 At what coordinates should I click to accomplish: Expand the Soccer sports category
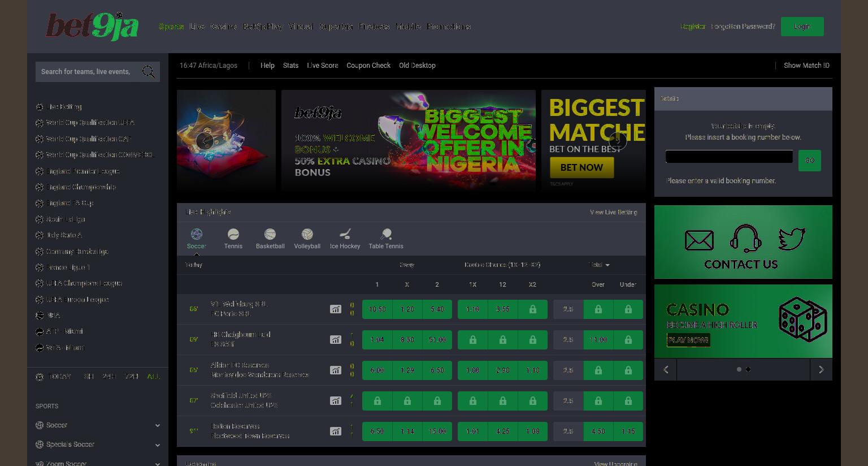(x=98, y=425)
